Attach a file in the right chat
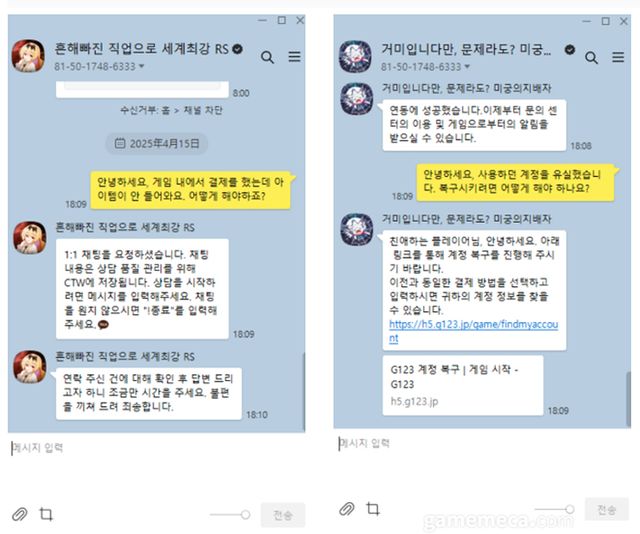640x534 pixels. click(x=347, y=509)
